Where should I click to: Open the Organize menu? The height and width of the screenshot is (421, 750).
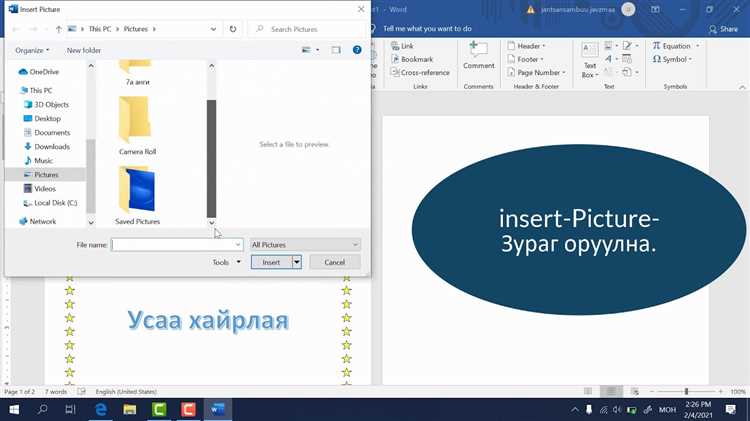(32, 50)
